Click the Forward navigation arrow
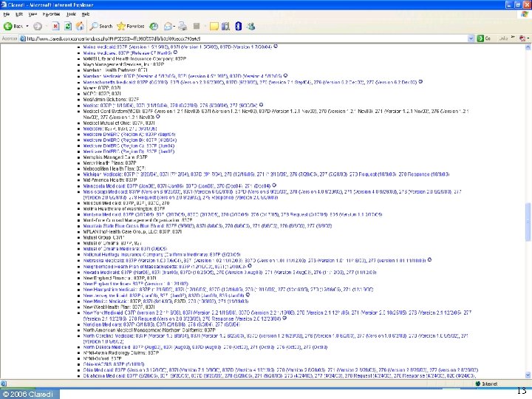The image size is (532, 399). coord(38,26)
